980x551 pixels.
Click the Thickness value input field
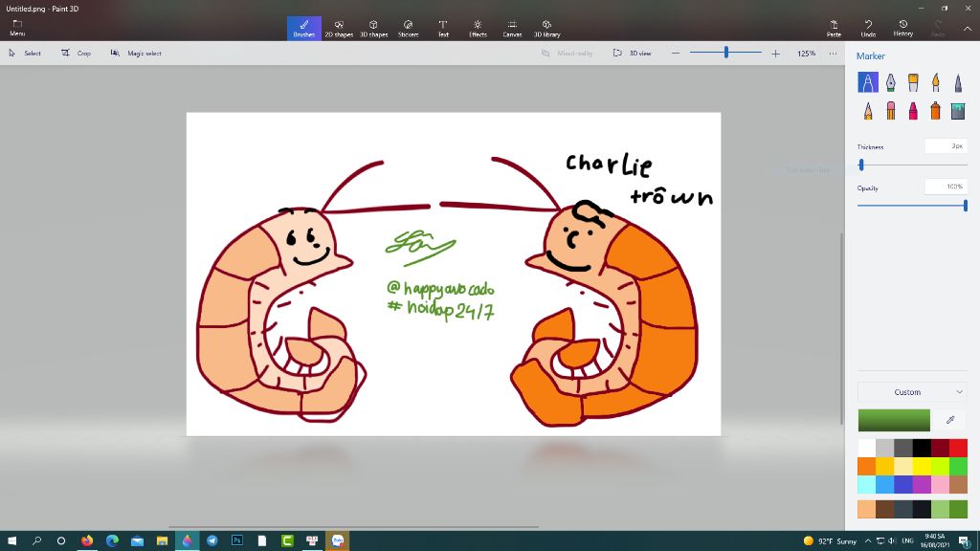(946, 146)
